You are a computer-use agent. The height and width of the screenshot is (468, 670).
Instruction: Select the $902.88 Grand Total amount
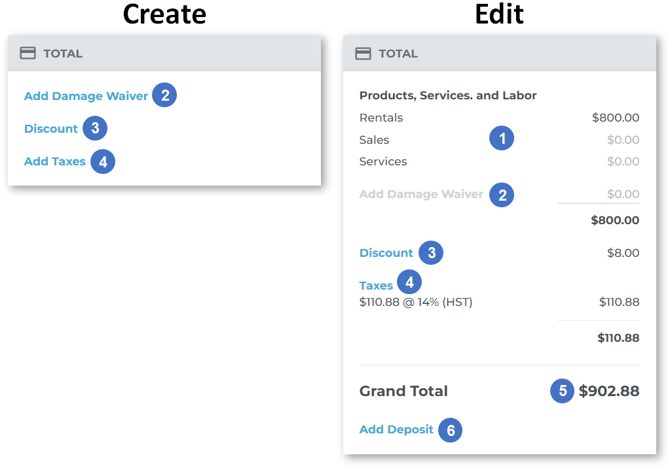point(609,391)
